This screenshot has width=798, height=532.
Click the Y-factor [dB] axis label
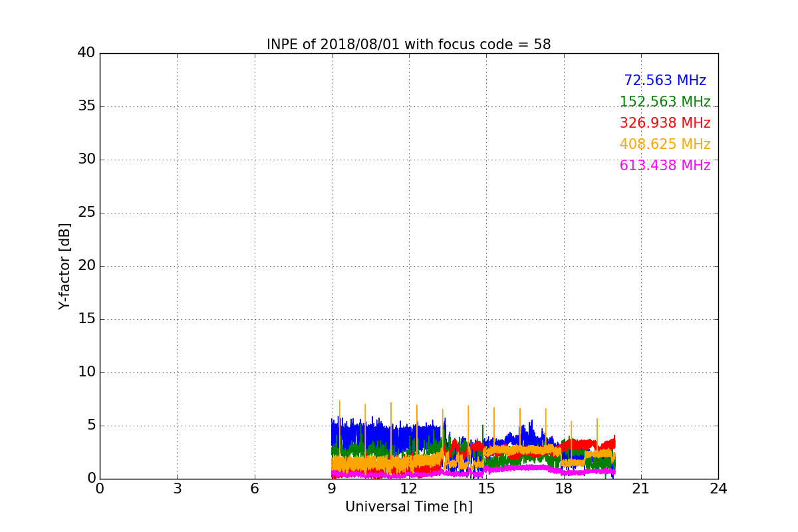tap(65, 266)
